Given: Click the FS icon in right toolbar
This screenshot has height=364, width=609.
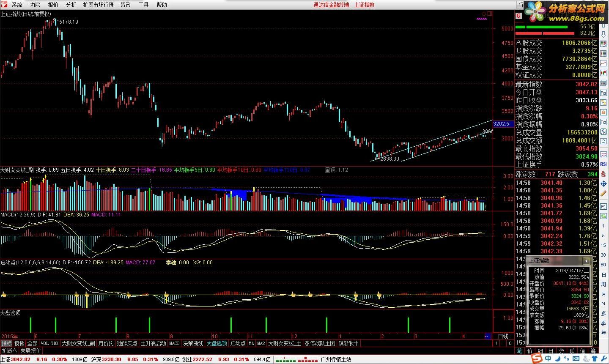Looking at the screenshot, I should (x=604, y=206).
